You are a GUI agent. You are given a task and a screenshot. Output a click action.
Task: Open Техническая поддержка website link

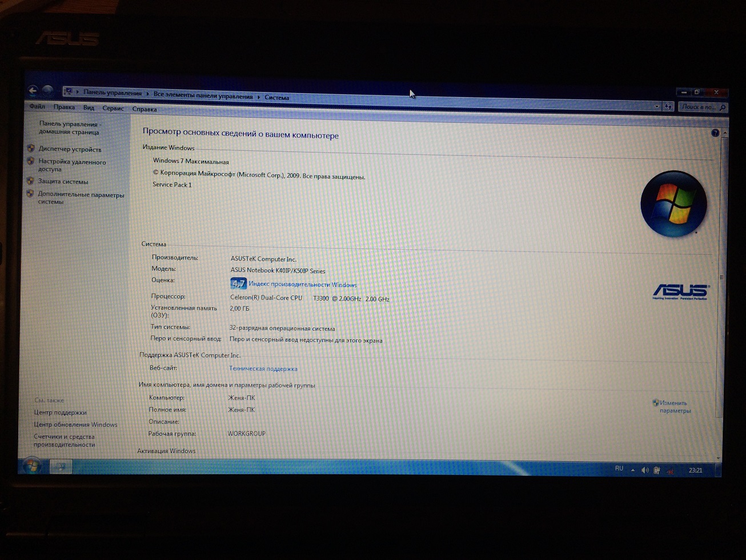(x=263, y=369)
